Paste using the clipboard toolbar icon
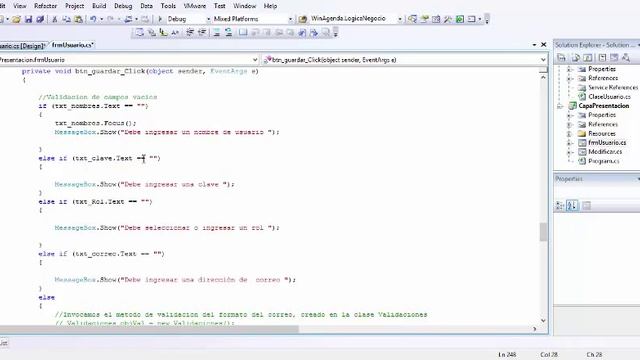 78,19
